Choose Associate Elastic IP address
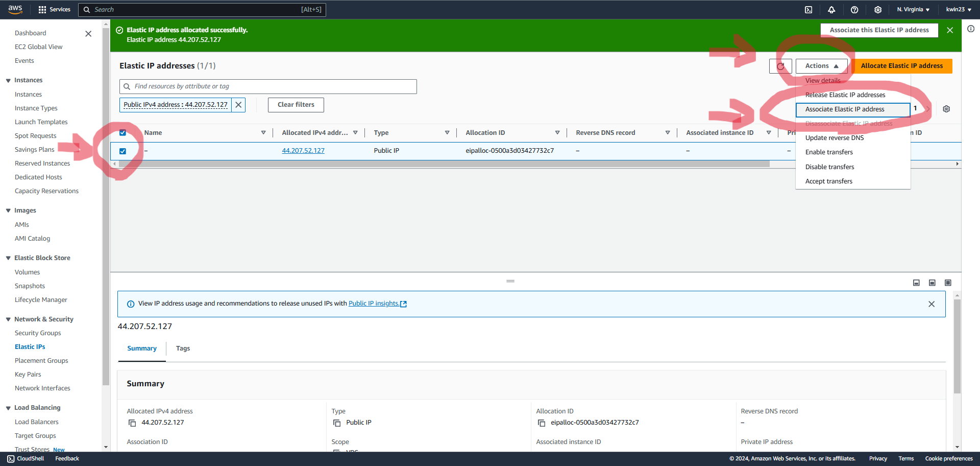The width and height of the screenshot is (980, 466). [852, 109]
